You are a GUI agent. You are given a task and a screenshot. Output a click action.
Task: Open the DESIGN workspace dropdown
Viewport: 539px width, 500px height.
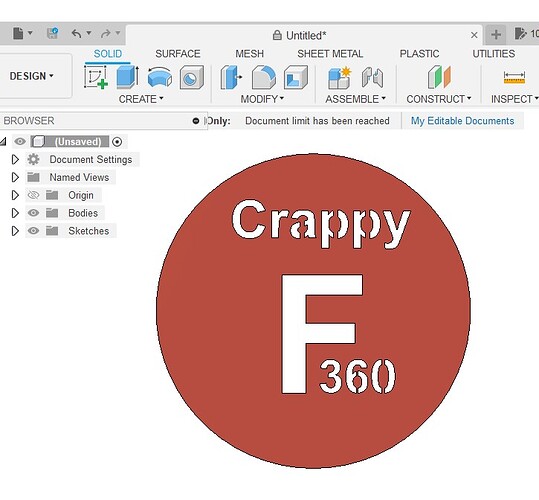coord(32,76)
